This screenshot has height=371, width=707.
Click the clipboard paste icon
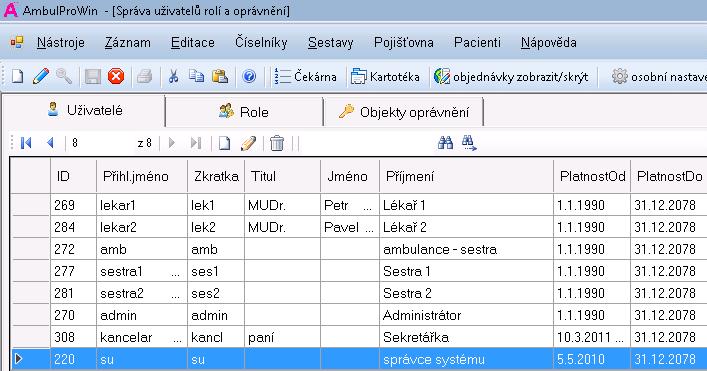pyautogui.click(x=220, y=76)
